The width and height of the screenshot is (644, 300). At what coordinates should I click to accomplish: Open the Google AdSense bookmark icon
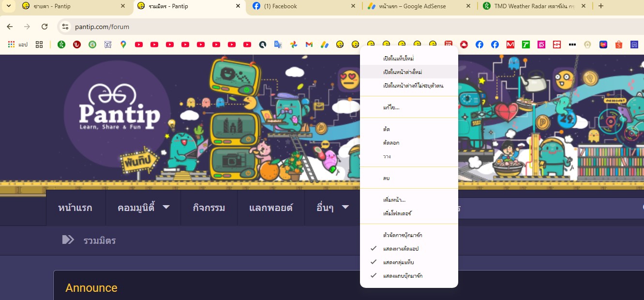click(x=325, y=45)
